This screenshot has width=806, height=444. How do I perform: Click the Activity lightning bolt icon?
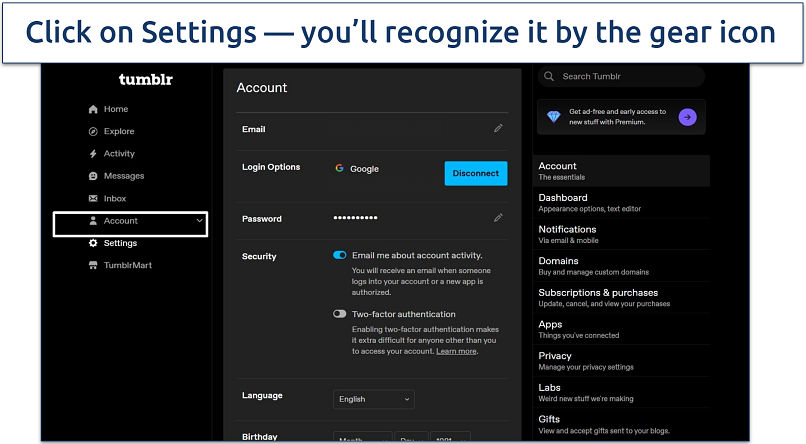pyautogui.click(x=93, y=154)
